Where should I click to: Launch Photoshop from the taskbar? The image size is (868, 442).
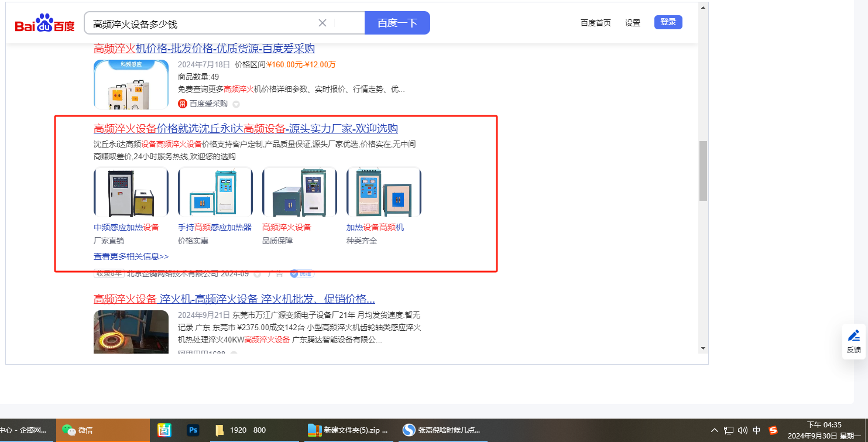click(194, 430)
